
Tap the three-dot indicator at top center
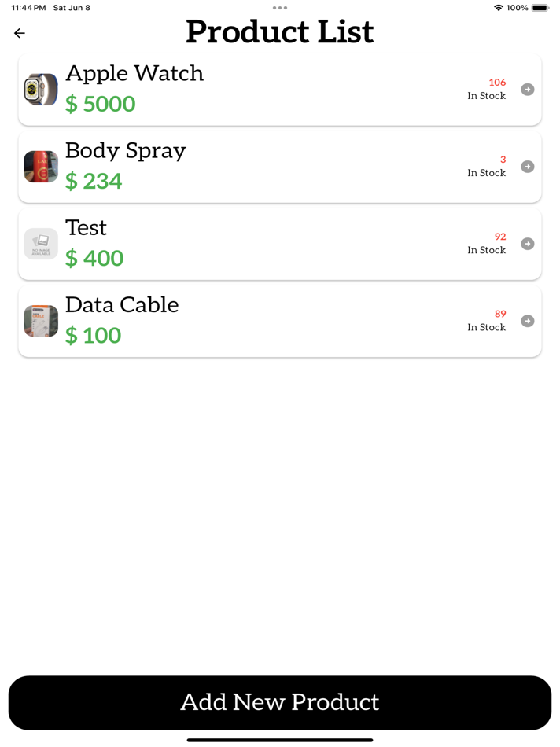point(280,8)
